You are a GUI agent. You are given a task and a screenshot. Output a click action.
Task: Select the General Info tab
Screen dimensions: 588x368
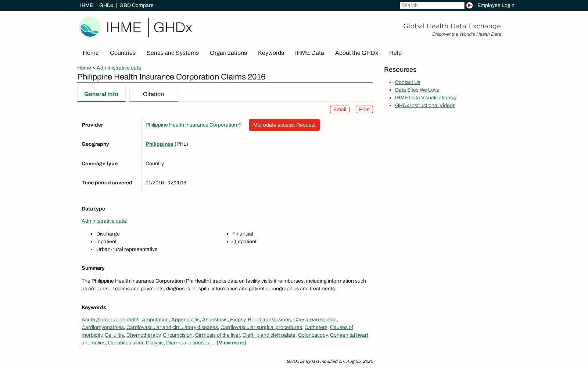coord(101,94)
